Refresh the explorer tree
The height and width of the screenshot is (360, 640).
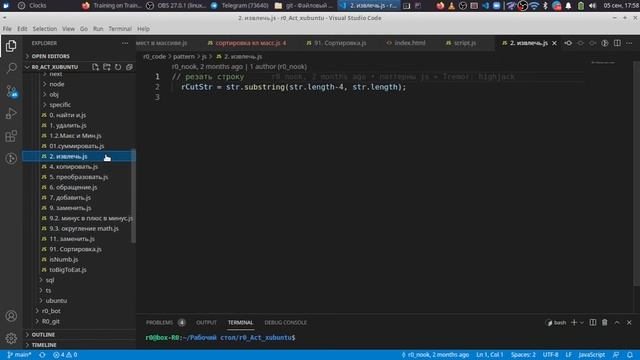[118, 67]
